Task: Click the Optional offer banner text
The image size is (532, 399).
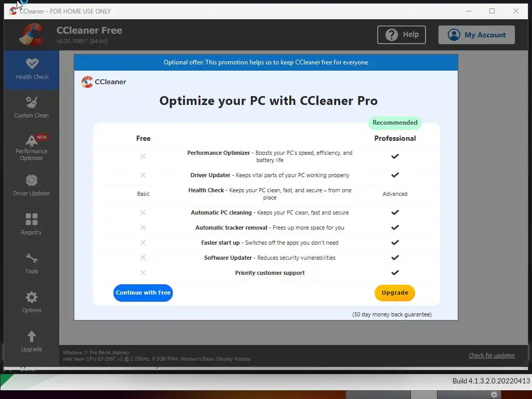Action: [265, 62]
